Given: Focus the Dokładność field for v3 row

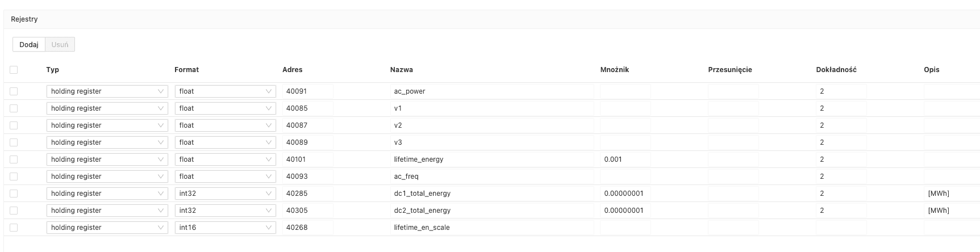Looking at the screenshot, I should (841, 142).
